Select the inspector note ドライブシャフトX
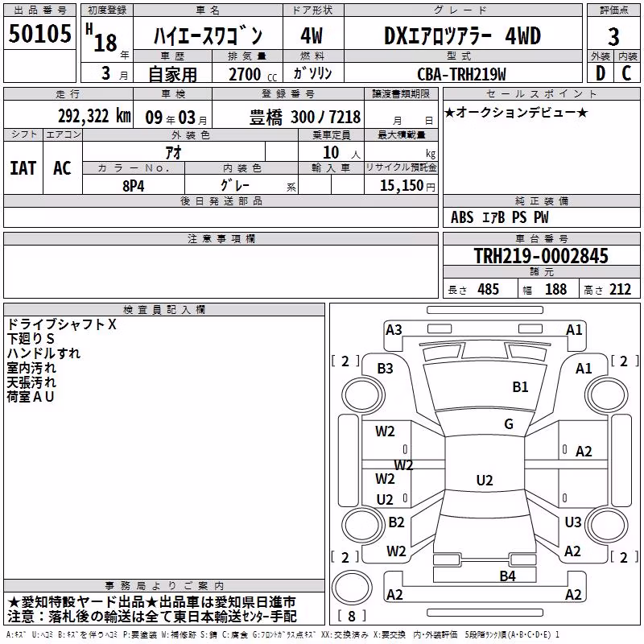 [x=62, y=324]
